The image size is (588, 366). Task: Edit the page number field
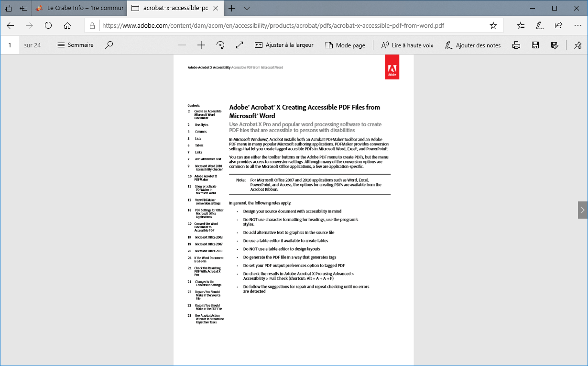10,45
